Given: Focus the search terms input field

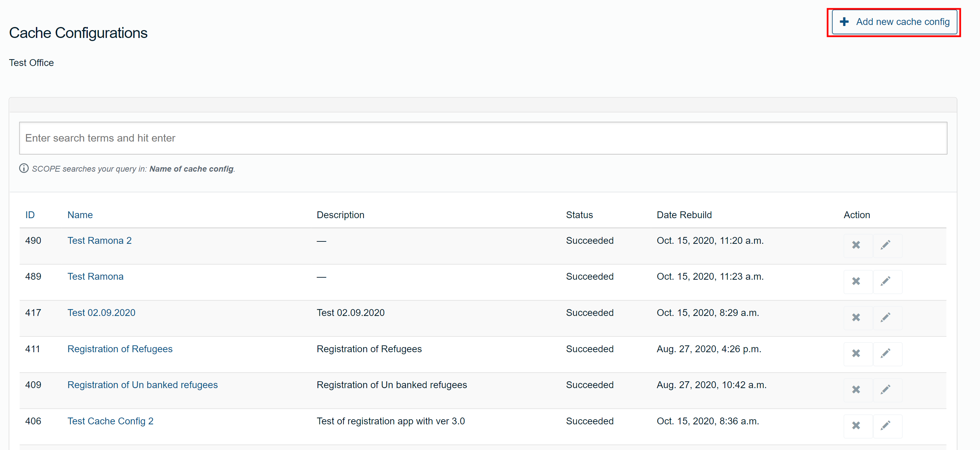Looking at the screenshot, I should (x=483, y=138).
